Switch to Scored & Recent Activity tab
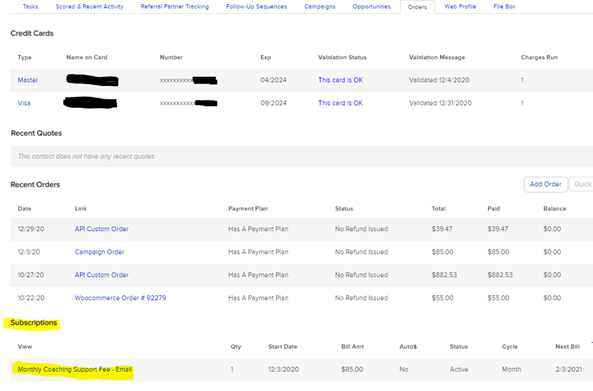The width and height of the screenshot is (593, 391). 90,6
